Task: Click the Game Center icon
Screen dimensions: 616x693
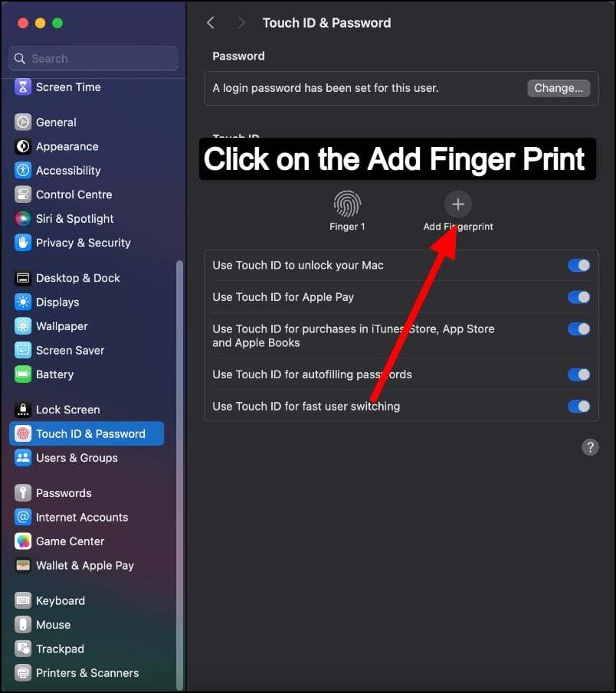Action: (23, 541)
